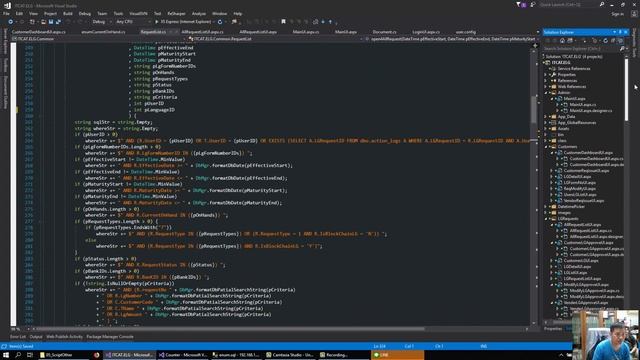Image resolution: width=640 pixels, height=360 pixels.
Task: Open the class dropdown ITCAT.ELG.Common.RequestList
Action: click(x=276, y=39)
